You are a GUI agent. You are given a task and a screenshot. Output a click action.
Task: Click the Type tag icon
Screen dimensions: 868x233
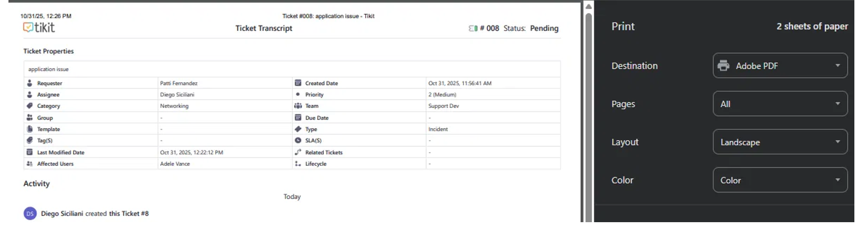(298, 129)
